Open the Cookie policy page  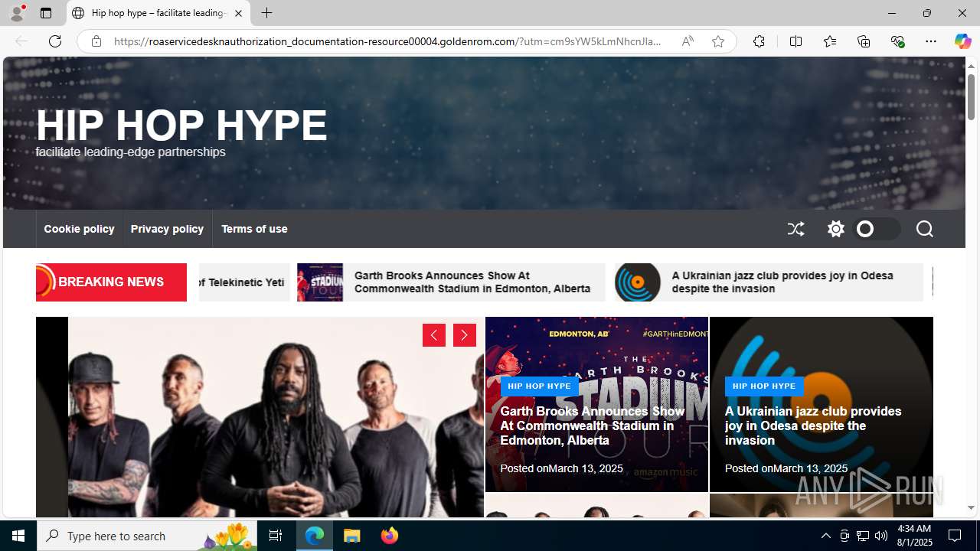coord(79,229)
